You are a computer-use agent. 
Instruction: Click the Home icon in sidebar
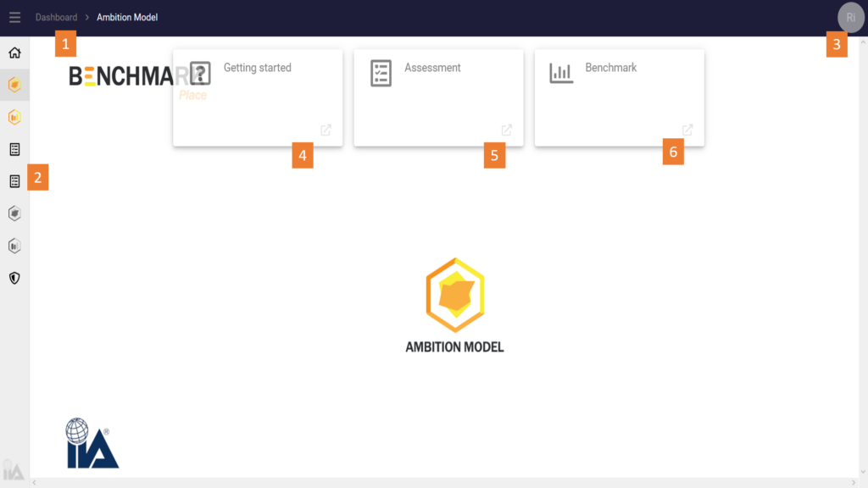coord(15,53)
